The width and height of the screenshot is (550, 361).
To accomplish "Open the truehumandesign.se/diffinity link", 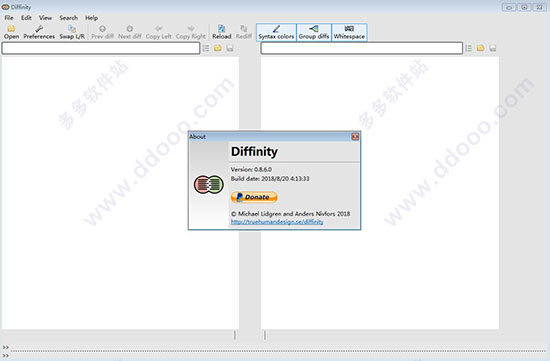I will 277,222.
